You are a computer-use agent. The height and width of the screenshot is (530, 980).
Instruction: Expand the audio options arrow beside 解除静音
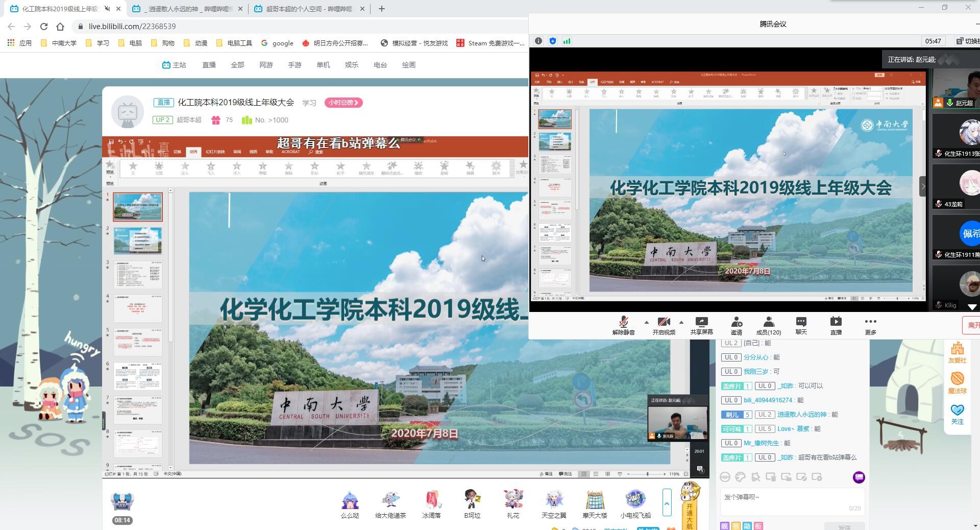[646, 322]
